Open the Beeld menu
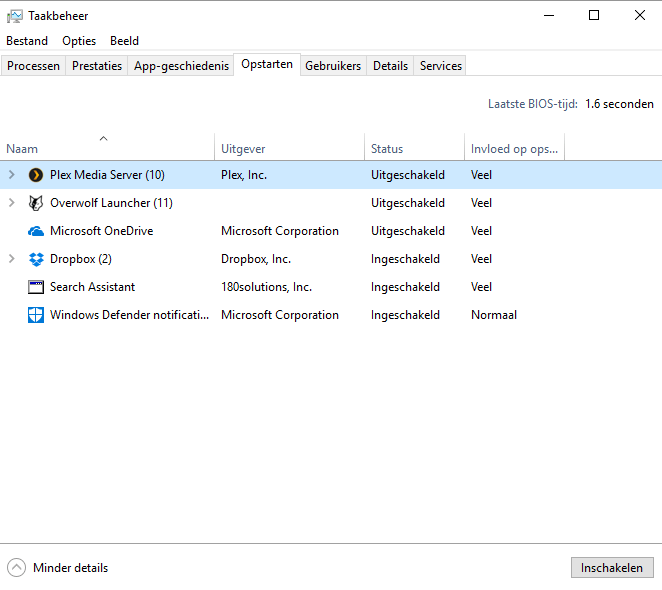Image resolution: width=662 pixels, height=590 pixels. 125,41
